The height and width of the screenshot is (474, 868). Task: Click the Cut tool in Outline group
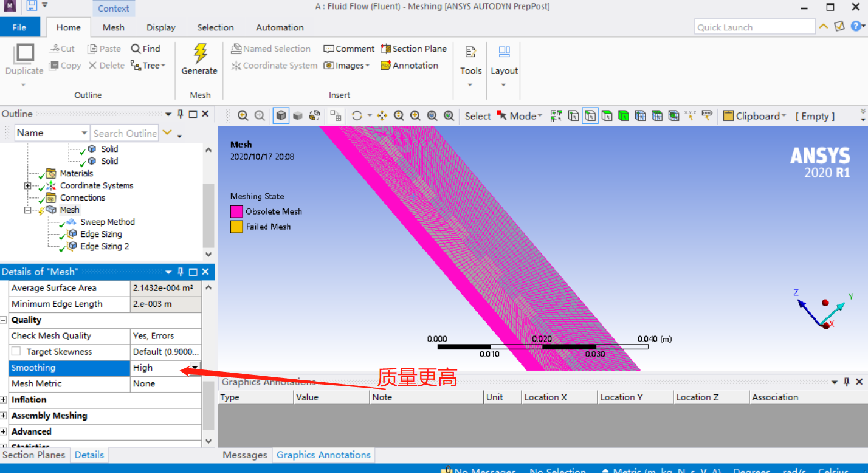tap(61, 49)
